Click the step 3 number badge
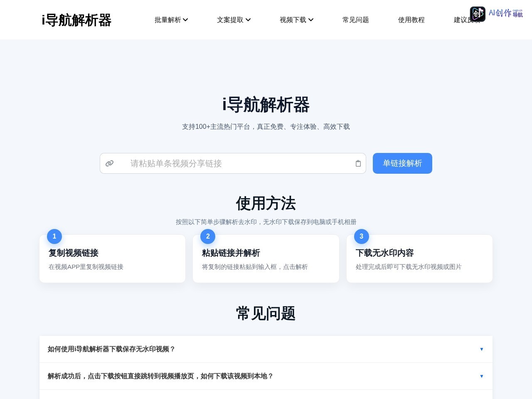The image size is (532, 399). click(x=362, y=236)
